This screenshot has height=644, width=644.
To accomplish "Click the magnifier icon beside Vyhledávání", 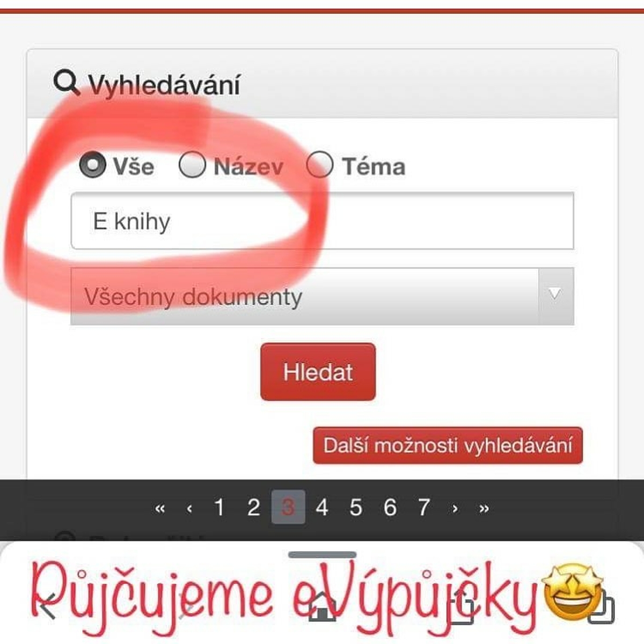I will coord(67,84).
